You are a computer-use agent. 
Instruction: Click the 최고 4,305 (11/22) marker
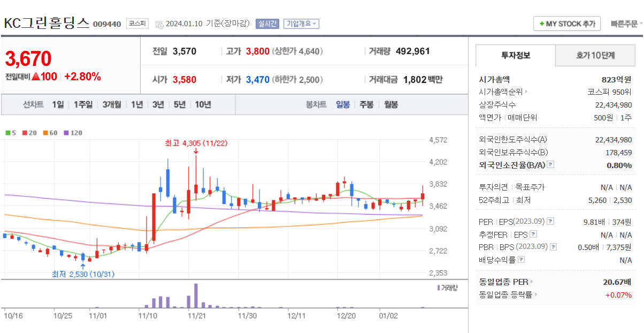click(196, 143)
